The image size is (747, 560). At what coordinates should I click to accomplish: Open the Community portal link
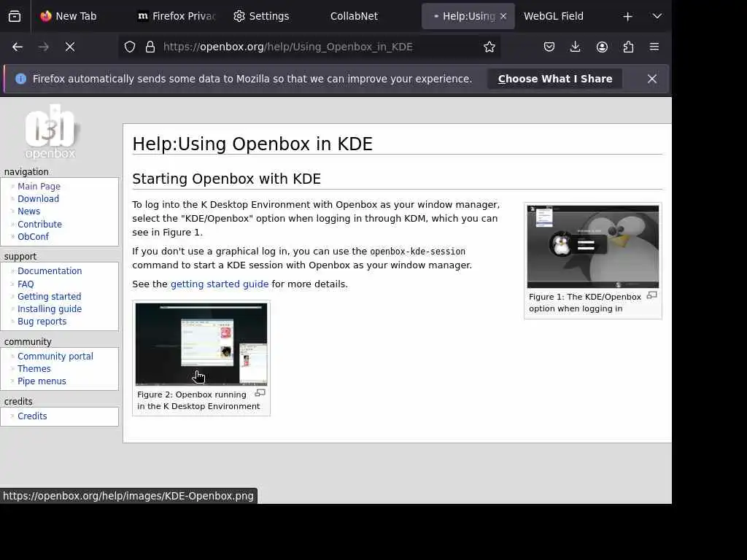[55, 356]
